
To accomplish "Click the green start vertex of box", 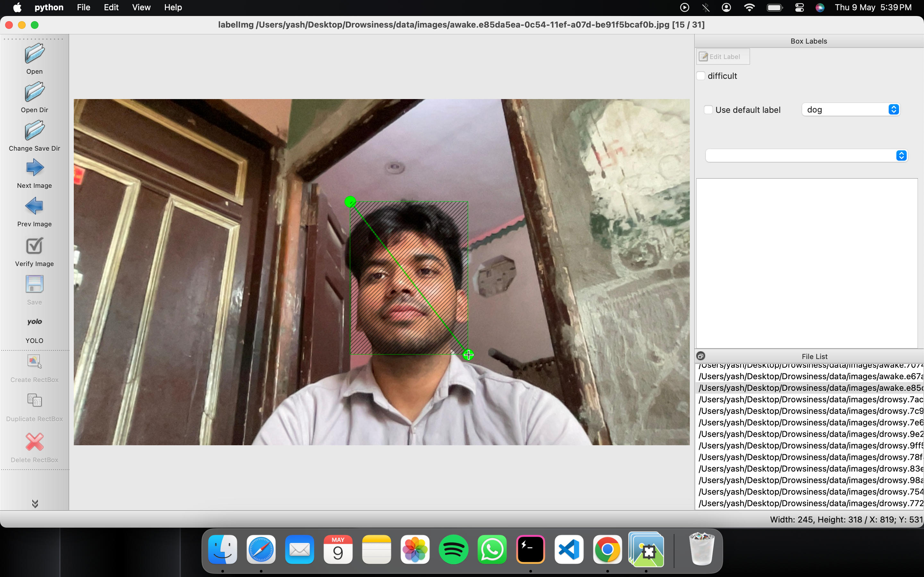I will [350, 202].
